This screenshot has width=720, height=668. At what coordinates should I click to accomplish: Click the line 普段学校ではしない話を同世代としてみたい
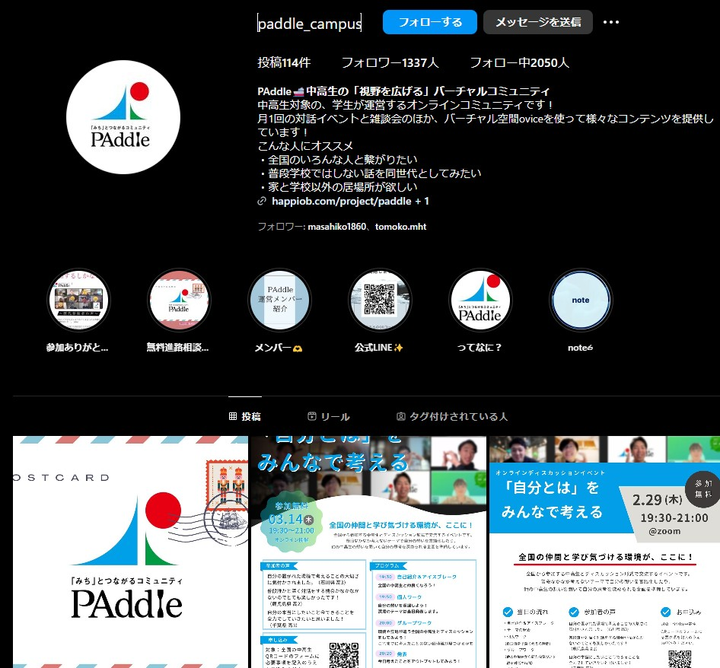point(375,174)
